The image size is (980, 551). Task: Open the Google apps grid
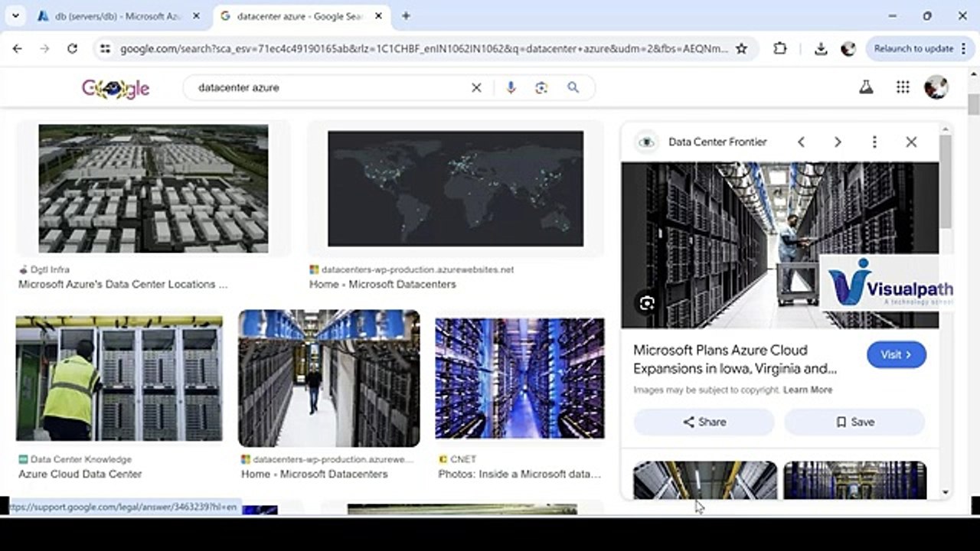coord(903,87)
